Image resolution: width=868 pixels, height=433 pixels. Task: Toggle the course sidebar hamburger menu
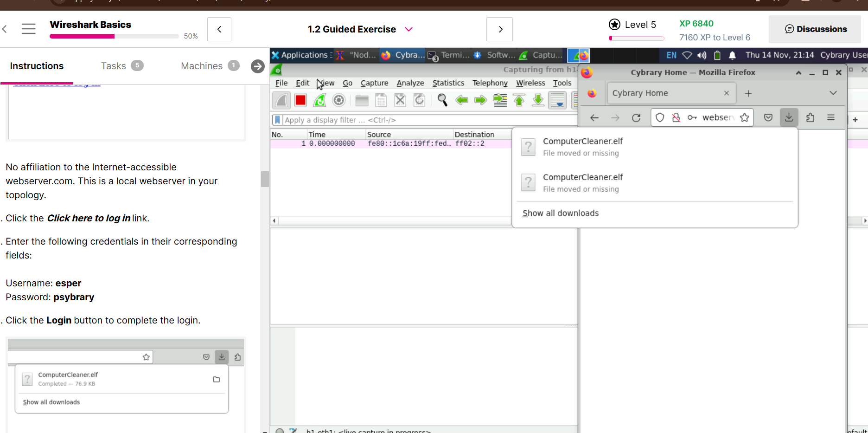(29, 29)
